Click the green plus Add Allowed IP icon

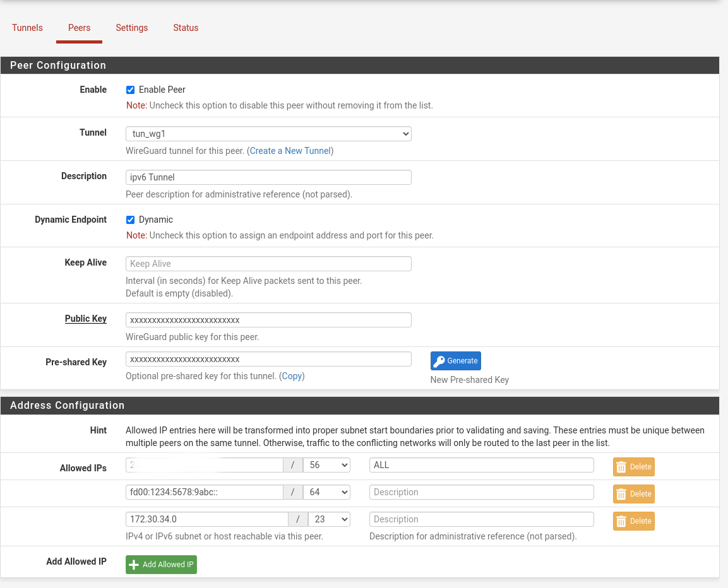tap(133, 565)
